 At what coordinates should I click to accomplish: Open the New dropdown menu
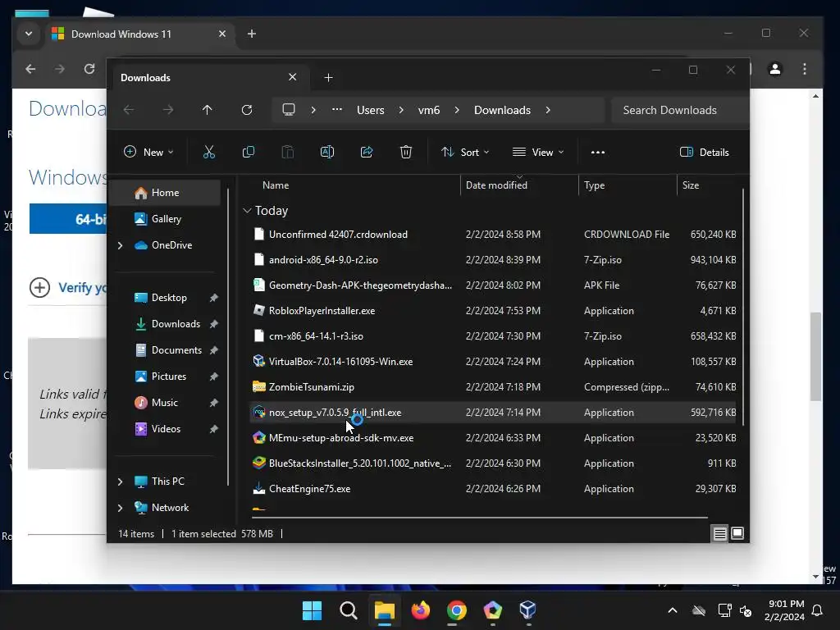coord(148,152)
